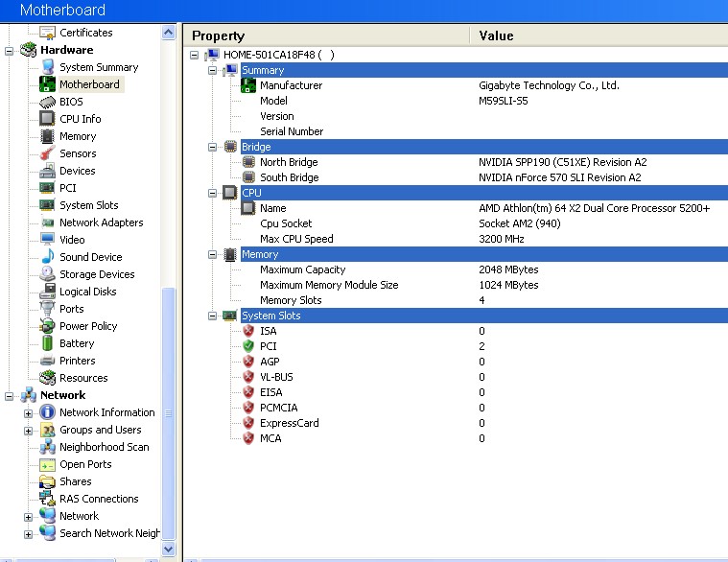
Task: Expand the Network Information node
Action: coord(29,413)
